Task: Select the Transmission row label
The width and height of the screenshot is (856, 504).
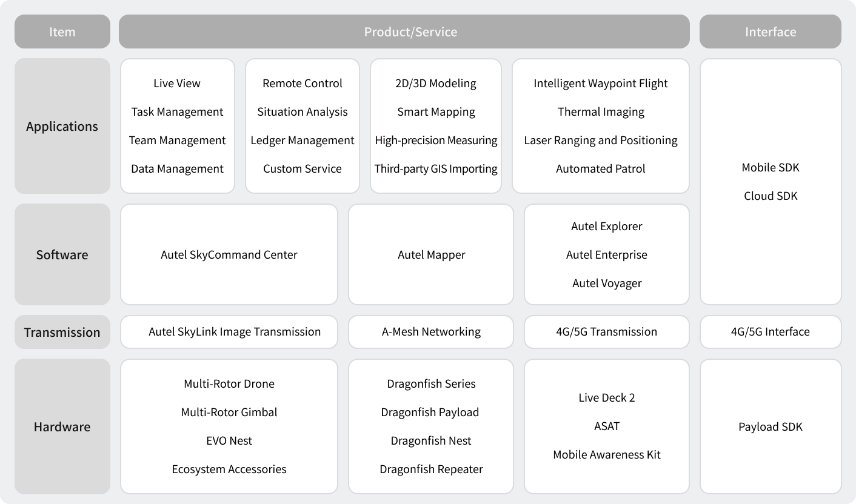Action: tap(62, 332)
